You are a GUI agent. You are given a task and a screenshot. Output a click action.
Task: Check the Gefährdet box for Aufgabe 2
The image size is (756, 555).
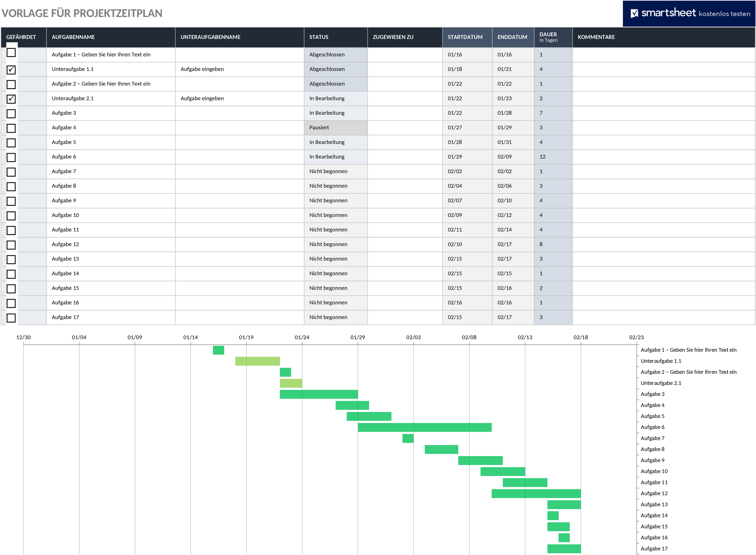tap(11, 84)
